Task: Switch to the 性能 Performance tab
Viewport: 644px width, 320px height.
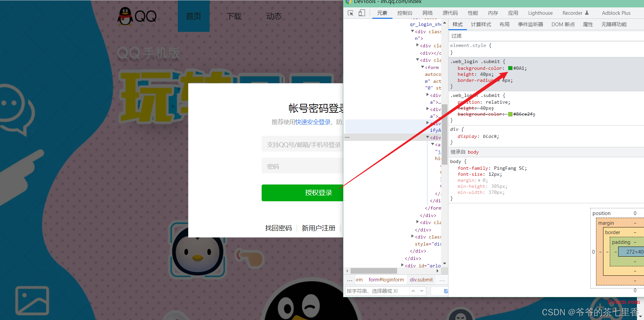Action: (x=473, y=13)
